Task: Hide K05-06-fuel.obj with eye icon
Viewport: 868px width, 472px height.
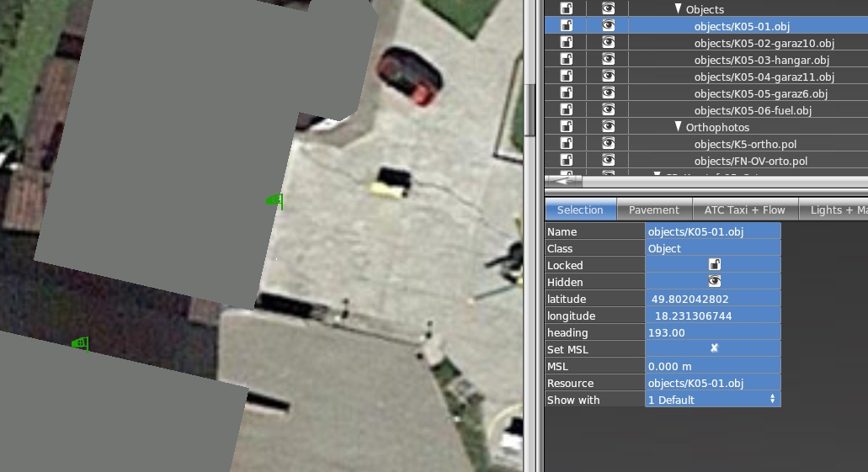Action: [609, 110]
